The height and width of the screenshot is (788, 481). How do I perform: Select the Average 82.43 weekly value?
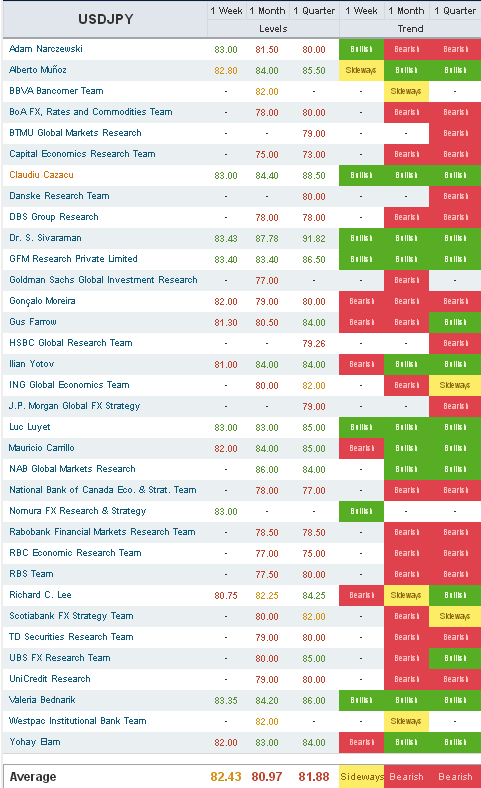(x=226, y=777)
